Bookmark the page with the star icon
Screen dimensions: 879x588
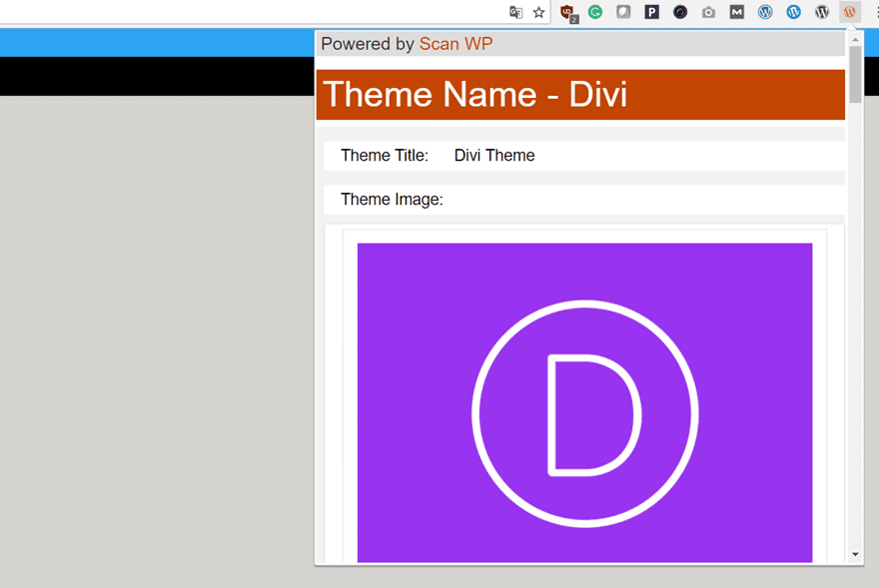540,12
